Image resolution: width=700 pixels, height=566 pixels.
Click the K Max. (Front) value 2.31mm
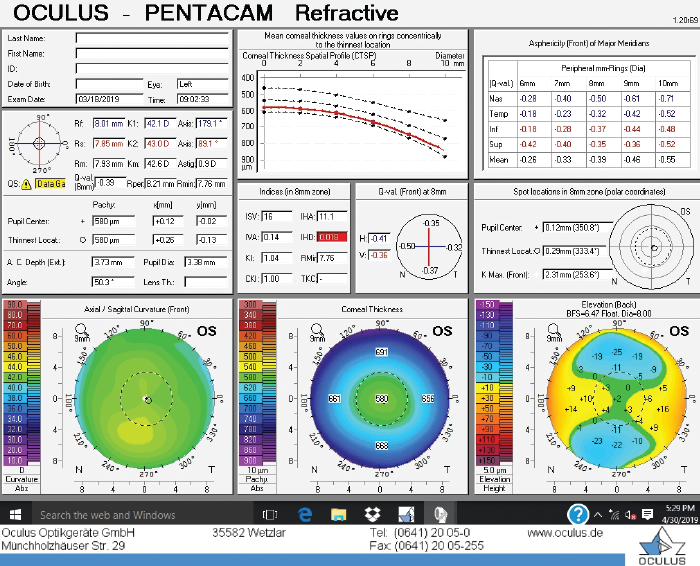click(578, 275)
